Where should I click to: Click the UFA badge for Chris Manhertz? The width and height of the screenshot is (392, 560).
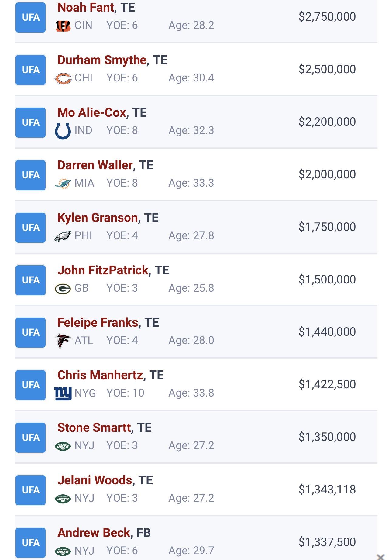31,385
